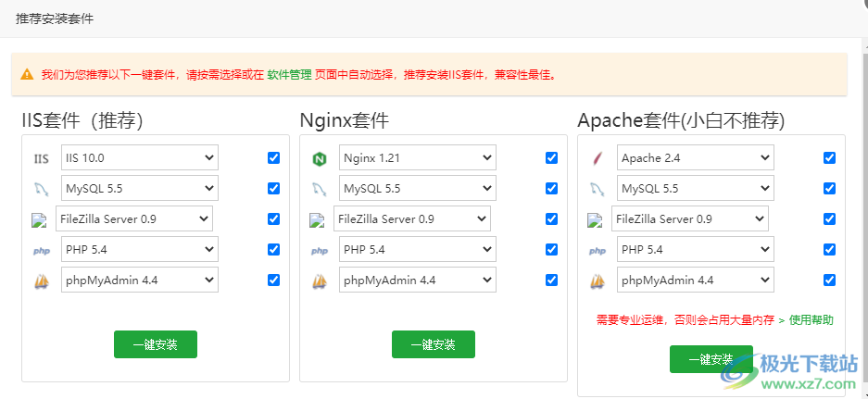Uncheck FileZilla Server checkbox in Apache suite
This screenshot has height=399, width=868.
point(829,218)
